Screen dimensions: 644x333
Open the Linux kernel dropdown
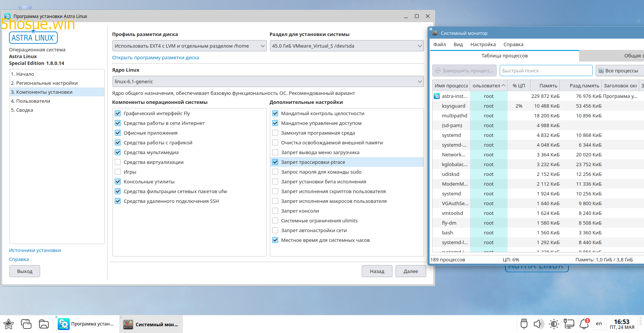tap(268, 81)
